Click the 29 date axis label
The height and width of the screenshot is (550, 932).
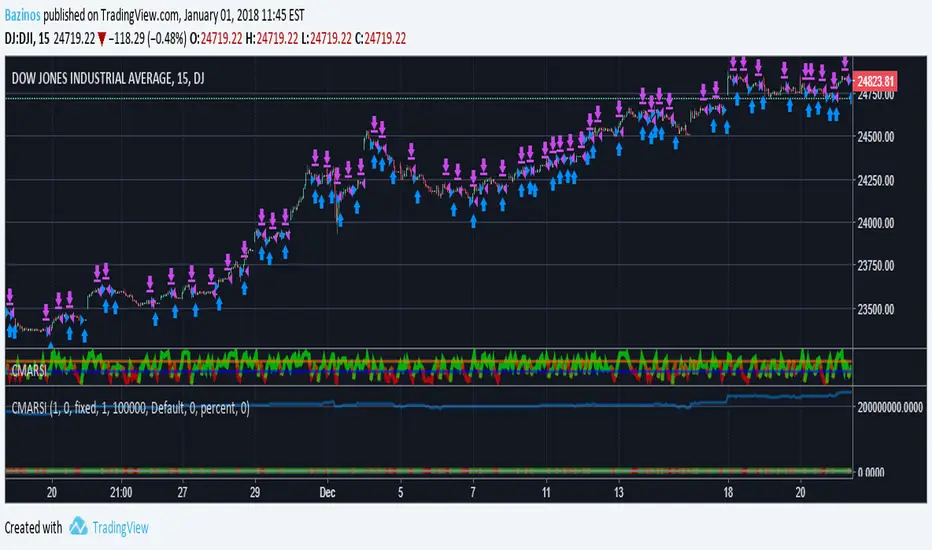(x=255, y=492)
